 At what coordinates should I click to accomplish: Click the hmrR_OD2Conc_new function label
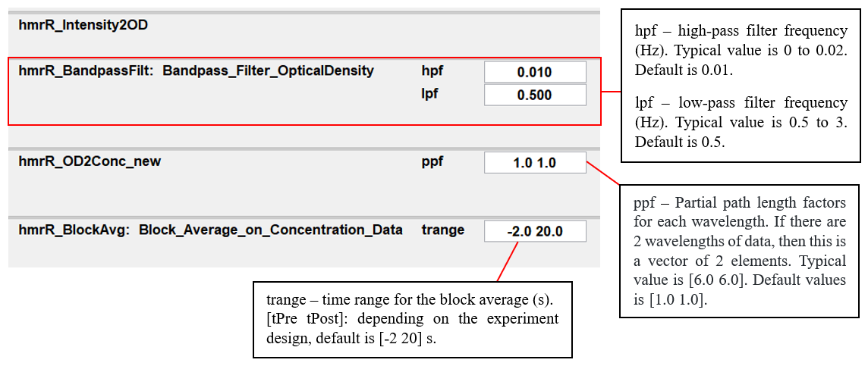click(90, 161)
